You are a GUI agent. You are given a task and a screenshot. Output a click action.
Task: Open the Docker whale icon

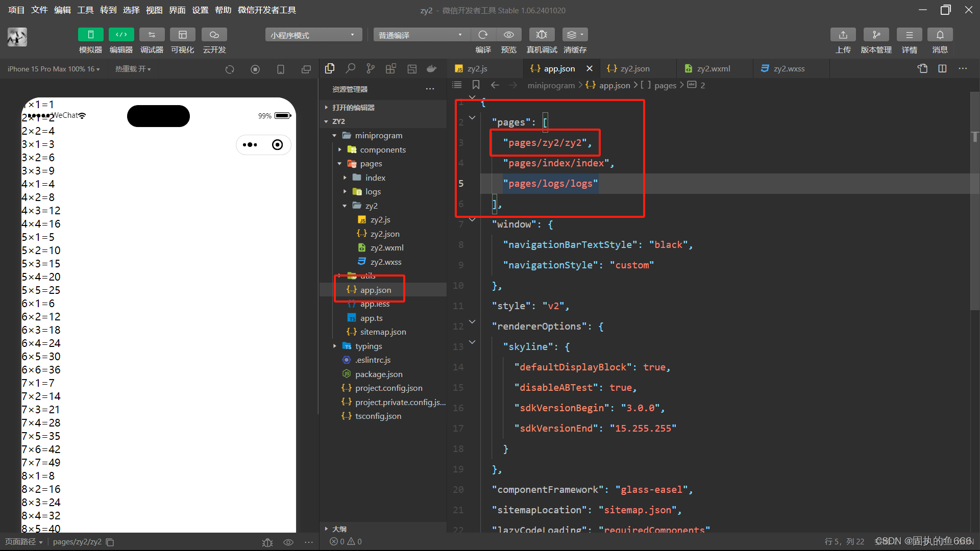pyautogui.click(x=432, y=68)
